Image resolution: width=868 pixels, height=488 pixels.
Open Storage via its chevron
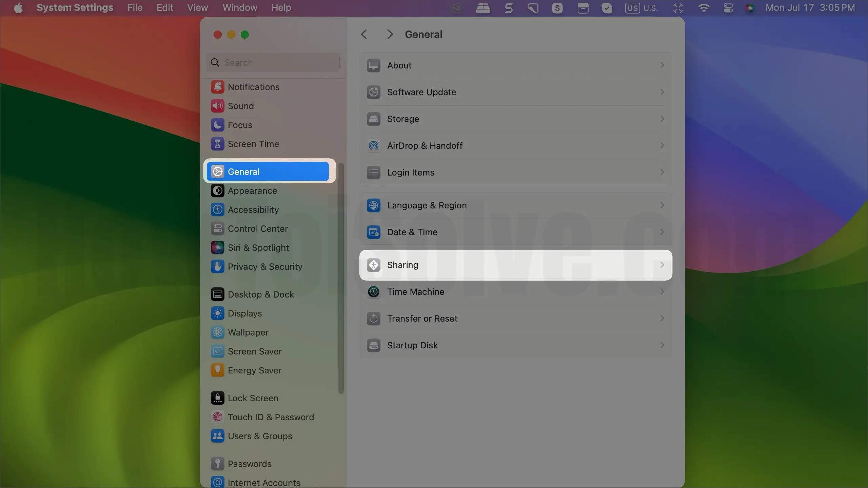(662, 119)
